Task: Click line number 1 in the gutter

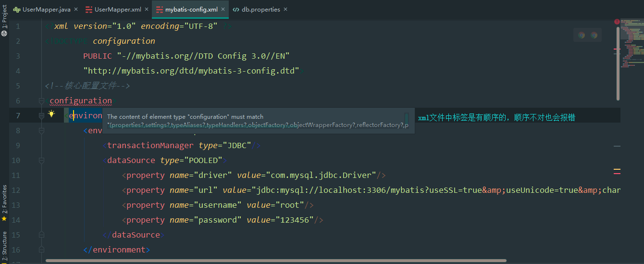Action: pos(18,26)
